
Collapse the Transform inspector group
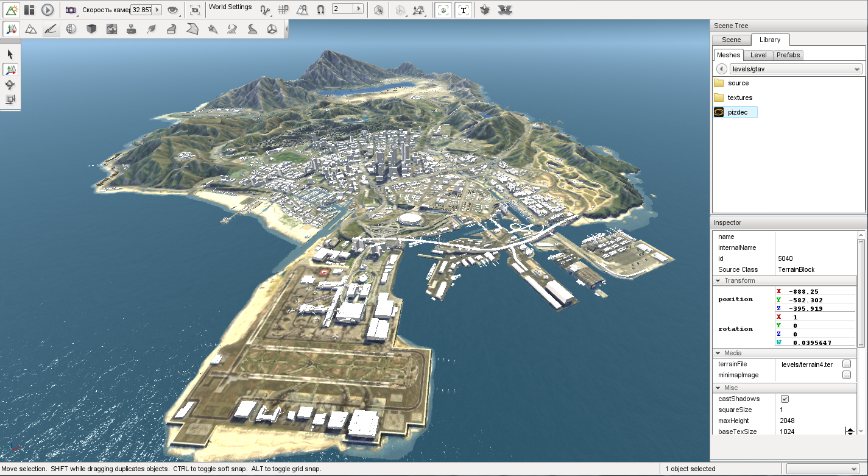click(x=718, y=280)
